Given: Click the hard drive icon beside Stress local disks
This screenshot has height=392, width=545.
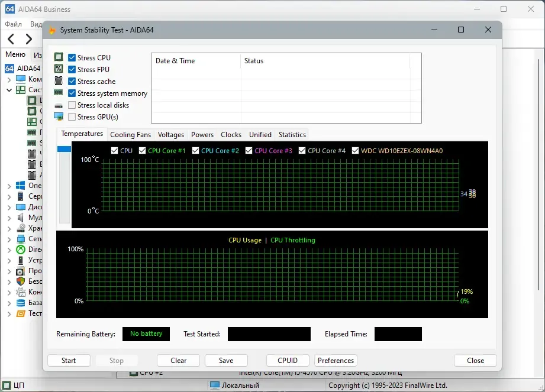Looking at the screenshot, I should pos(59,105).
